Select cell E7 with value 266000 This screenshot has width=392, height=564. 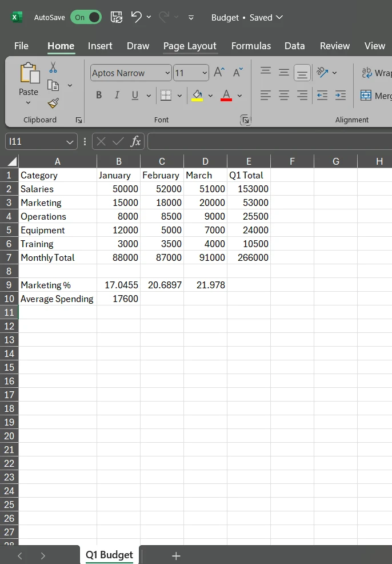tap(249, 257)
